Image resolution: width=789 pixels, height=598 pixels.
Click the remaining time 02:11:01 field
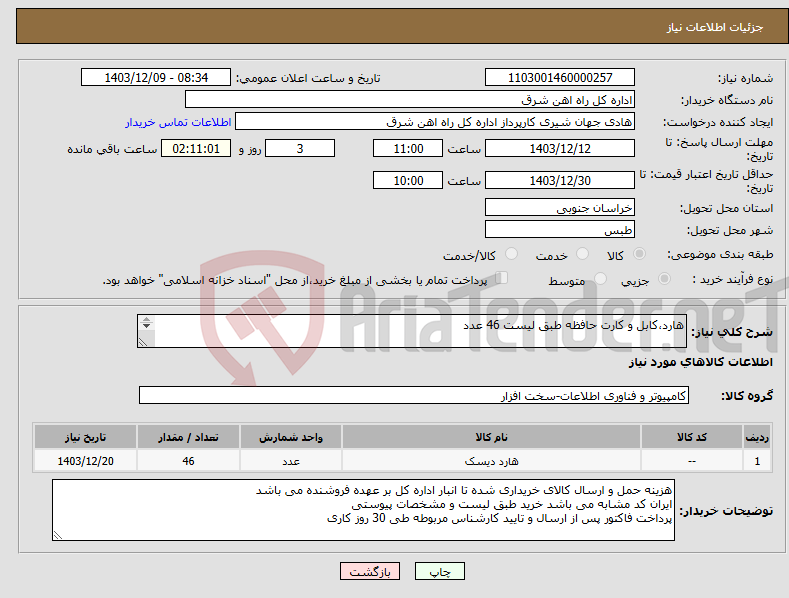click(196, 148)
